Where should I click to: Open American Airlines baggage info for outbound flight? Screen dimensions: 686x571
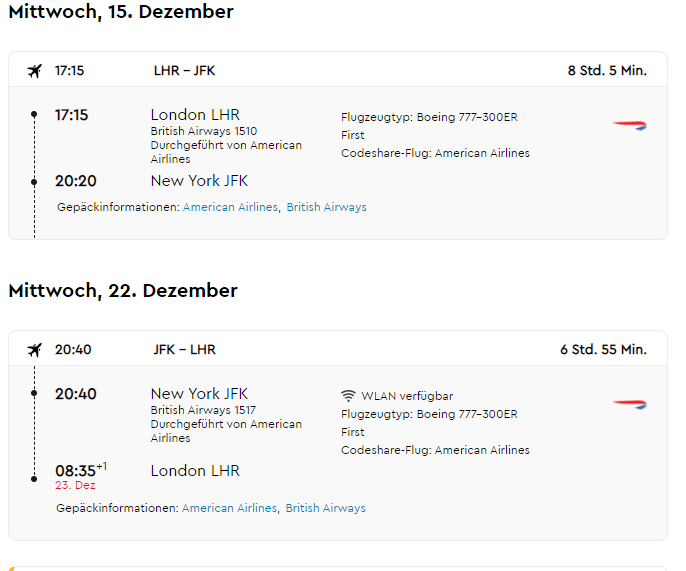click(230, 208)
